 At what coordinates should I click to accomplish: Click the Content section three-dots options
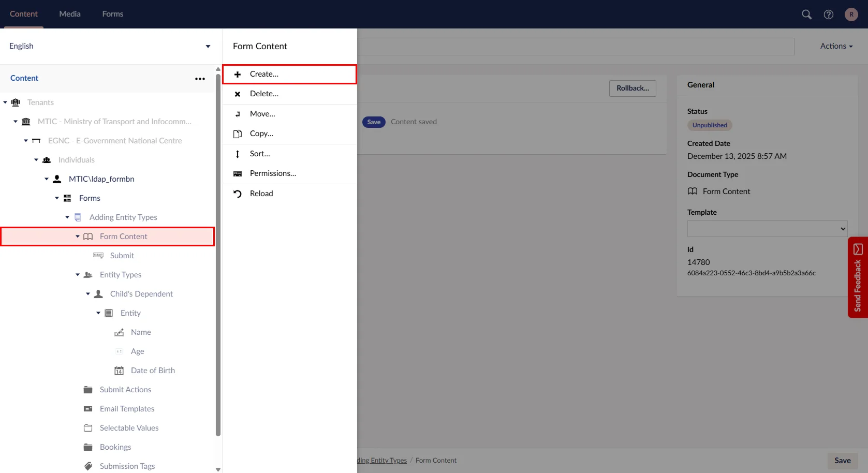tap(200, 79)
